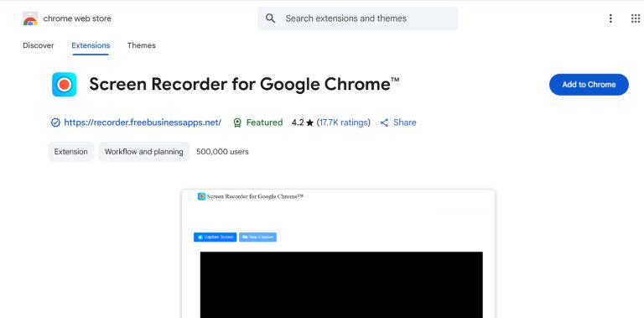644x318 pixels.
Task: Click Capture Screen button in the preview
Action: [216, 237]
